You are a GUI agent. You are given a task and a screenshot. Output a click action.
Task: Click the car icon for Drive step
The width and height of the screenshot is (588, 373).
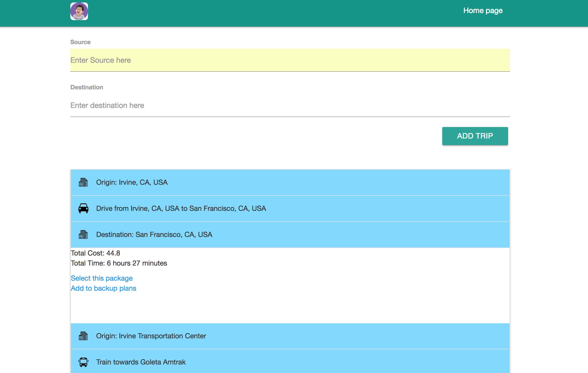tap(83, 208)
